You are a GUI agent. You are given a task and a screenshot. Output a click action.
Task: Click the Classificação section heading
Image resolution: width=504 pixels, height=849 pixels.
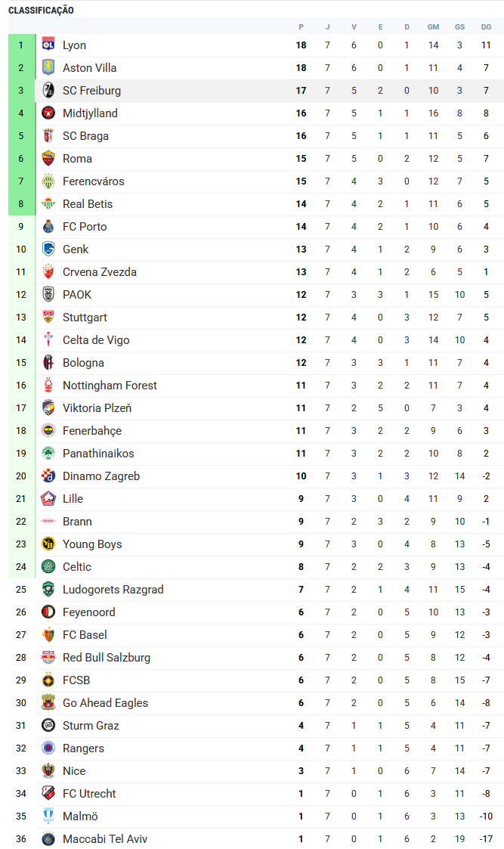(41, 11)
